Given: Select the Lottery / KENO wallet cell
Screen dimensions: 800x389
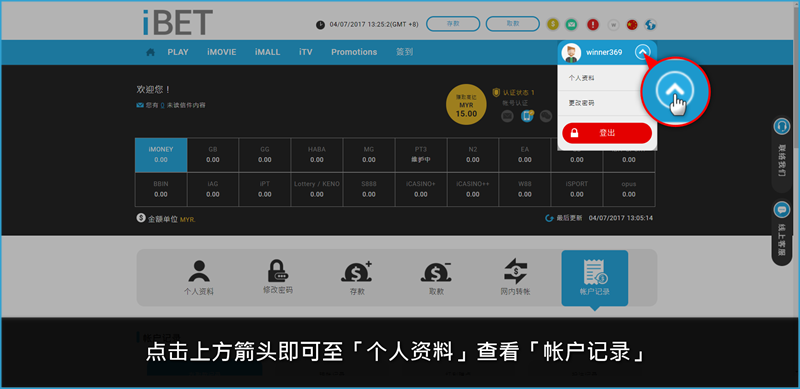Looking at the screenshot, I should tap(317, 189).
